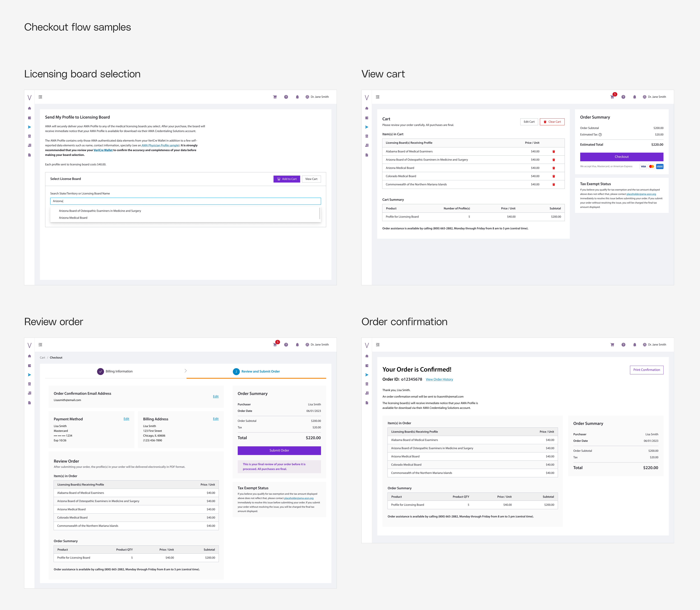Open the 'View Order History' link
The image size is (700, 610).
(439, 379)
